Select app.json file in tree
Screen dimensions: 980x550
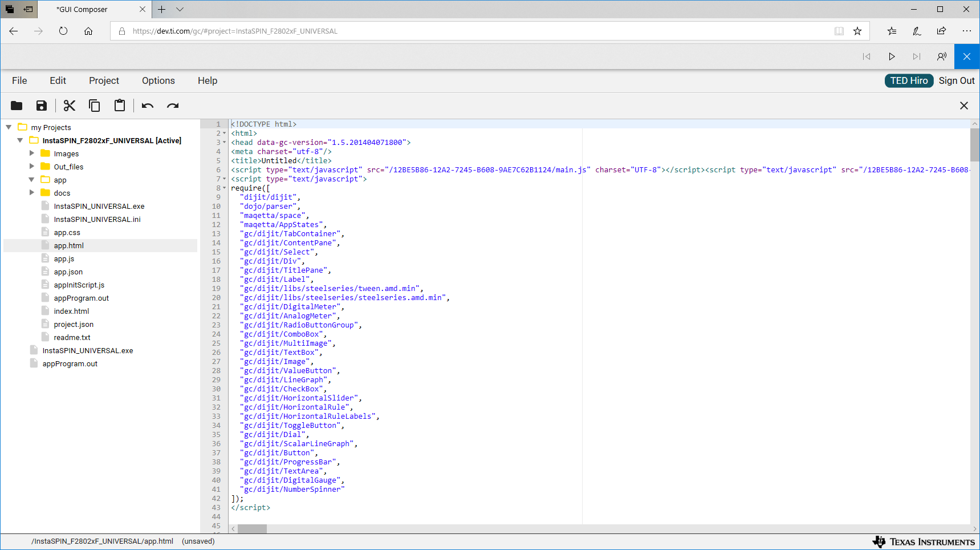(x=68, y=272)
